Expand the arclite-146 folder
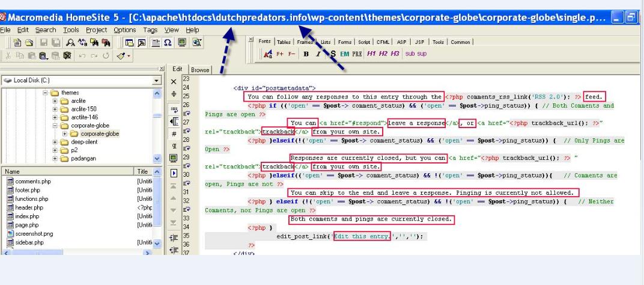Viewport: 644px width, 285px height. (x=55, y=117)
